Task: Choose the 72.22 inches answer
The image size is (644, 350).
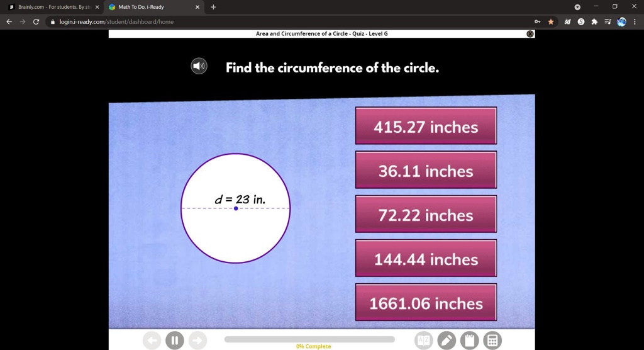Action: tap(426, 214)
